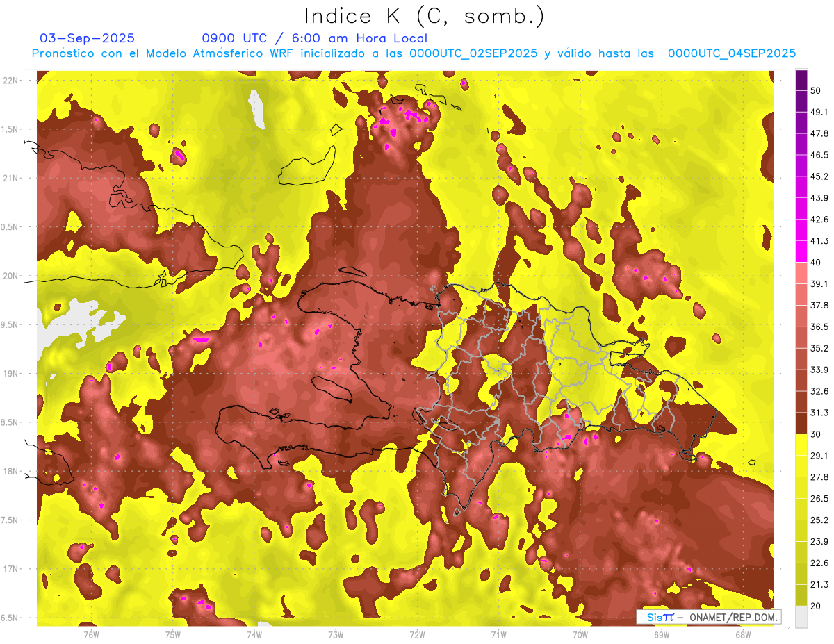
Task: Click the "37.8" color scale label
Action: pyautogui.click(x=819, y=306)
